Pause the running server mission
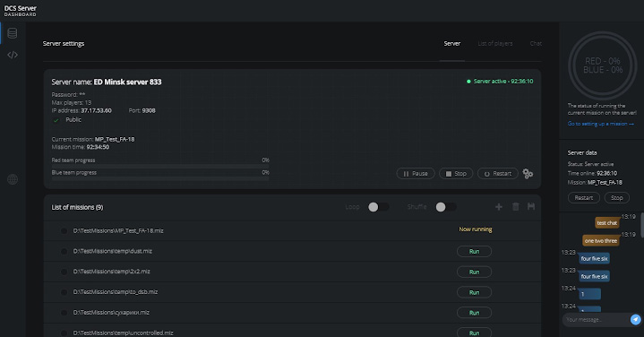The height and width of the screenshot is (337, 644). pyautogui.click(x=416, y=174)
